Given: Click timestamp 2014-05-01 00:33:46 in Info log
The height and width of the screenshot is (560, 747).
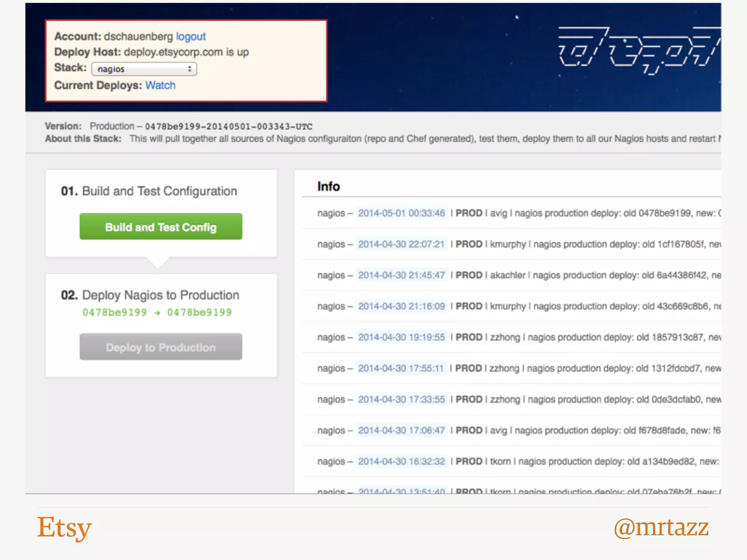Looking at the screenshot, I should tap(401, 213).
